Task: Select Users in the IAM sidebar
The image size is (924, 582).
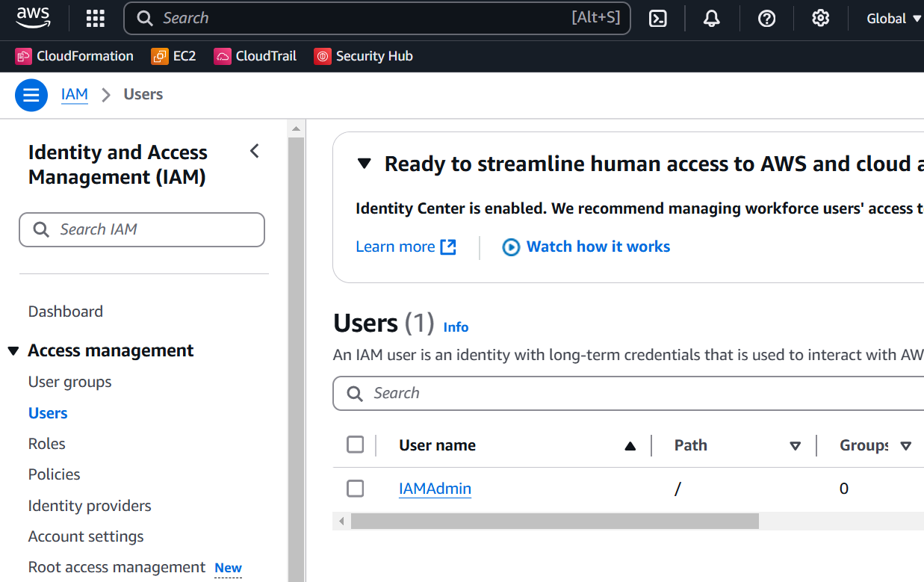Action: click(x=48, y=413)
